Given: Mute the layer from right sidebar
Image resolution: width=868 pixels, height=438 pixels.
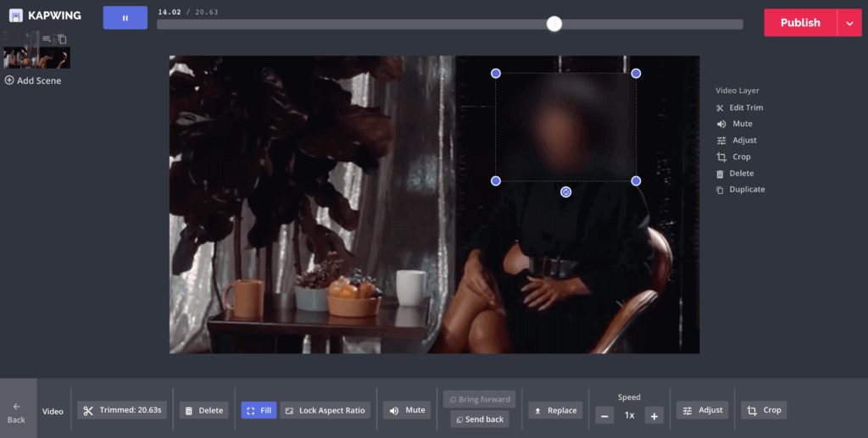Looking at the screenshot, I should (x=735, y=124).
